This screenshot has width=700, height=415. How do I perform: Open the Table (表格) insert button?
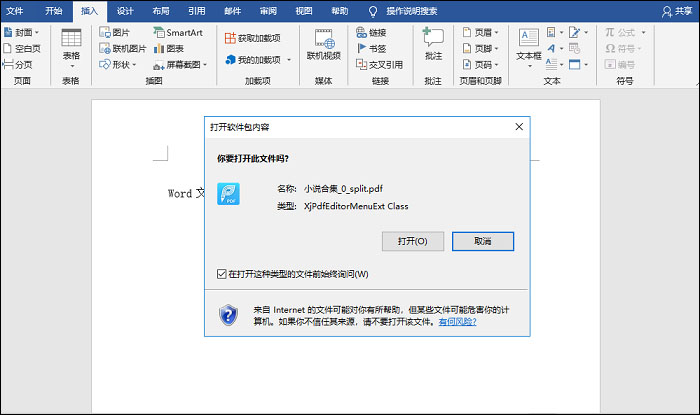pos(71,49)
